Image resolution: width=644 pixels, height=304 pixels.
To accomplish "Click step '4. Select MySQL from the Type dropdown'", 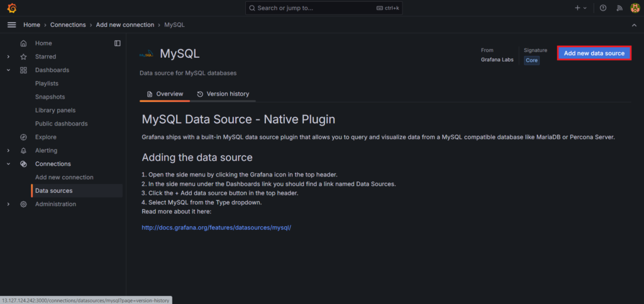I will [x=202, y=202].
